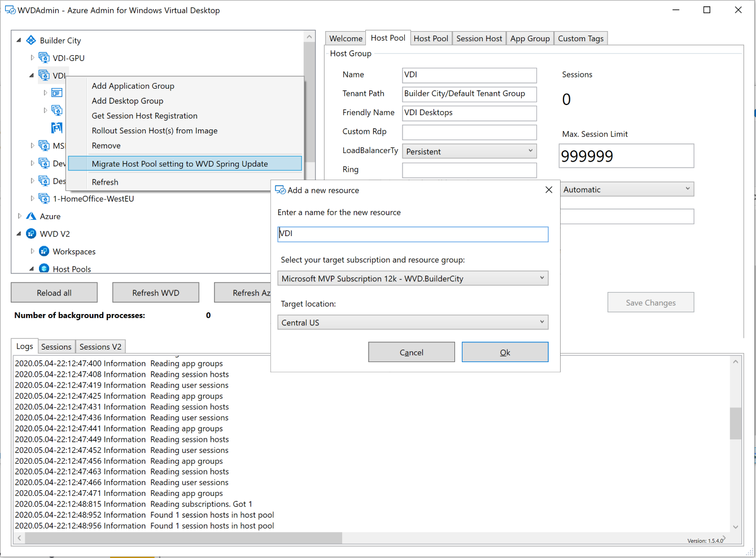Open the target subscription dropdown
Viewport: 756px width, 558px height.
click(413, 278)
